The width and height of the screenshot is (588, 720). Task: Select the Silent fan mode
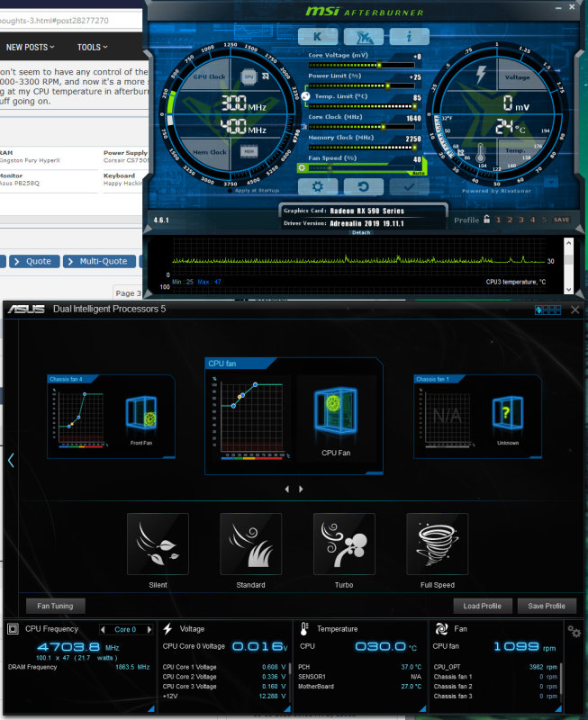[158, 544]
